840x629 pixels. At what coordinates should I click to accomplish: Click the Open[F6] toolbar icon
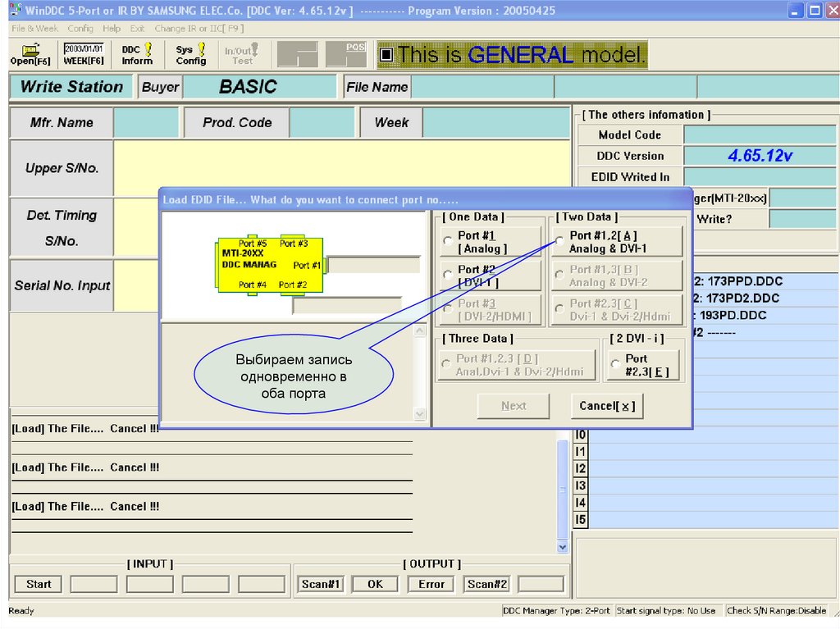(x=30, y=54)
